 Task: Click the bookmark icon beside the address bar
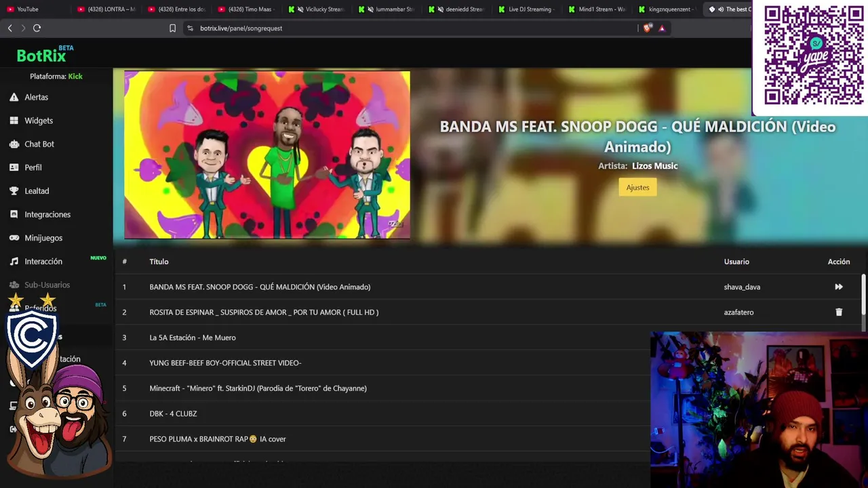click(172, 28)
